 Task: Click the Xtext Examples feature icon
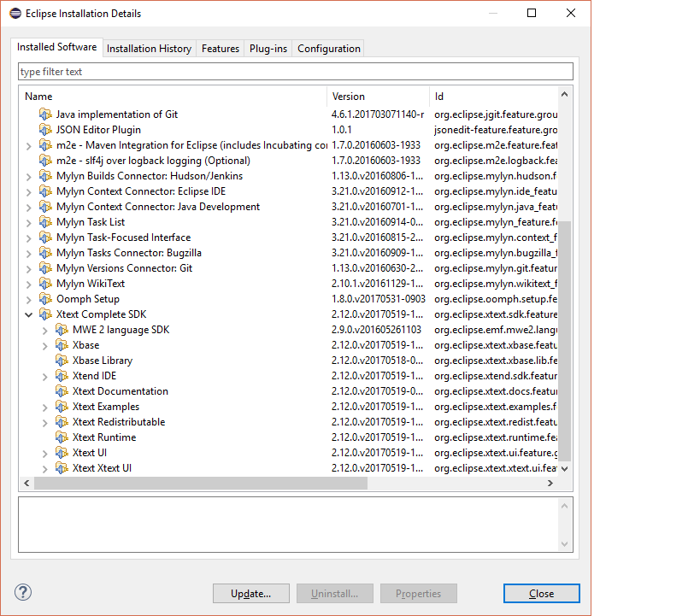pos(62,407)
